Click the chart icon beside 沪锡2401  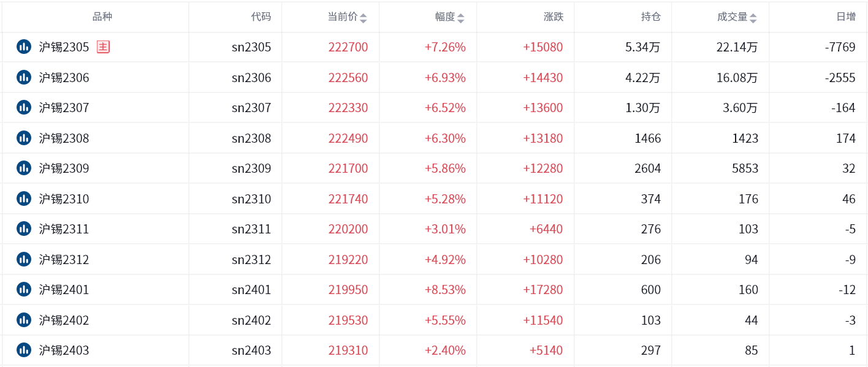tap(24, 289)
